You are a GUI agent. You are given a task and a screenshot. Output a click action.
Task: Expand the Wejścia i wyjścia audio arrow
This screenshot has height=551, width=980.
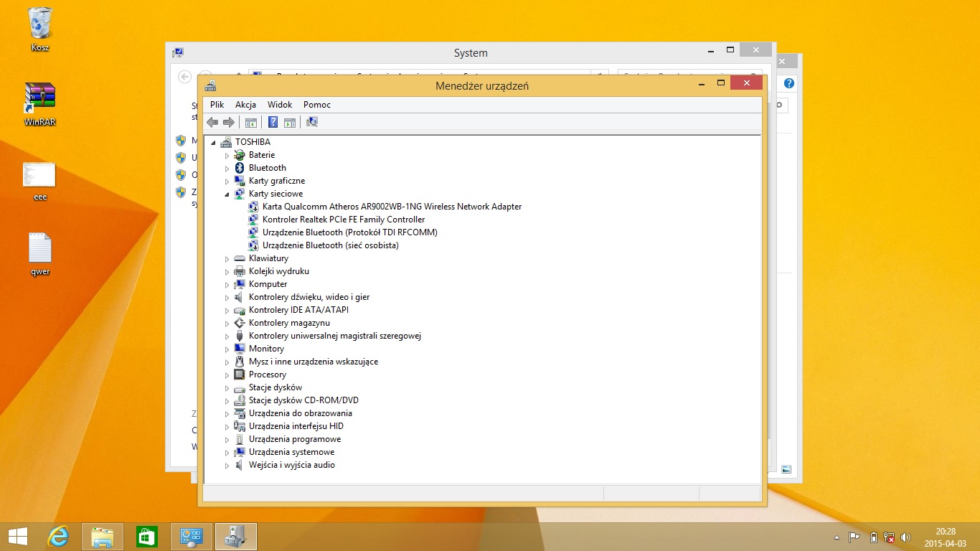tap(227, 465)
